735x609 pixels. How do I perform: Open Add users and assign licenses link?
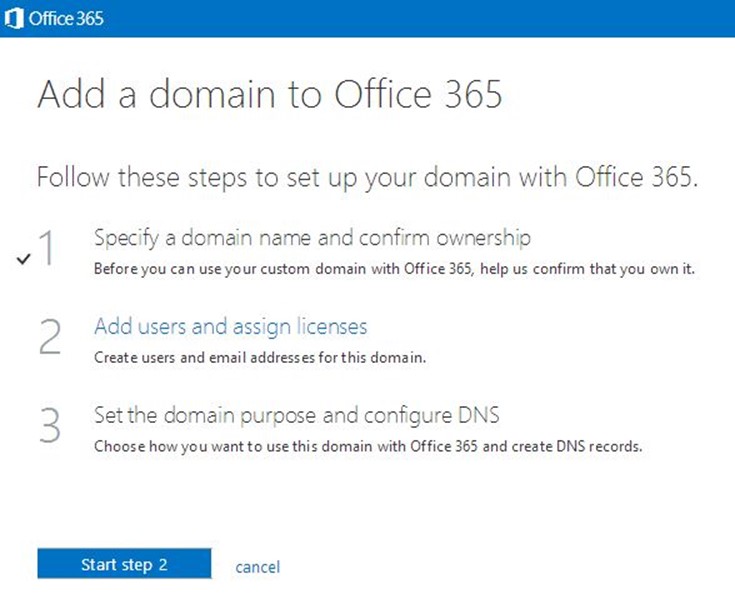(230, 327)
